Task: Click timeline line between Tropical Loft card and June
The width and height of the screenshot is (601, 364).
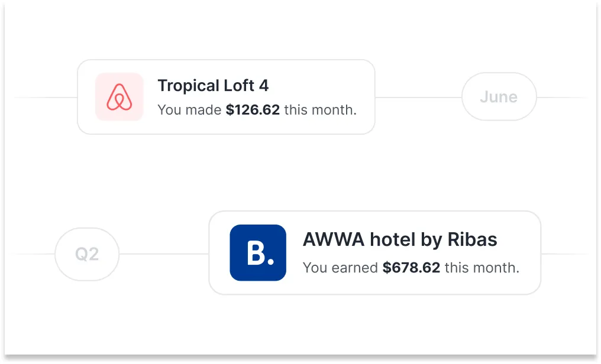Action: pos(418,97)
